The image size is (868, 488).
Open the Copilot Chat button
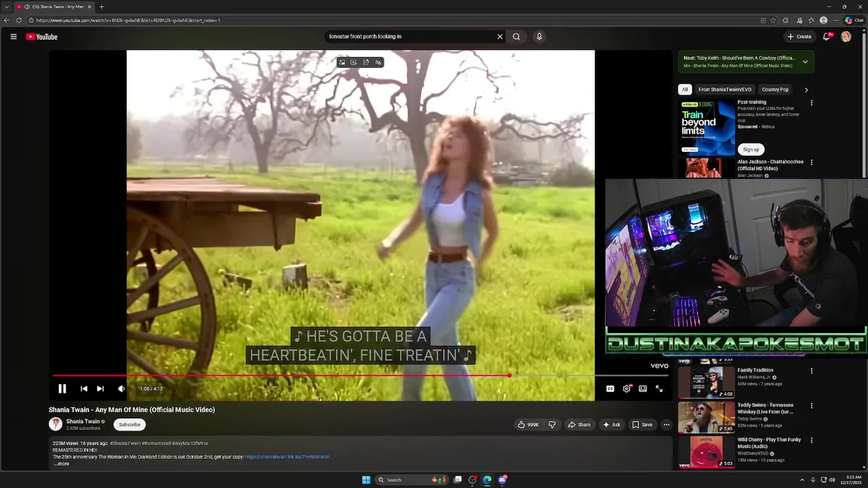click(x=854, y=20)
